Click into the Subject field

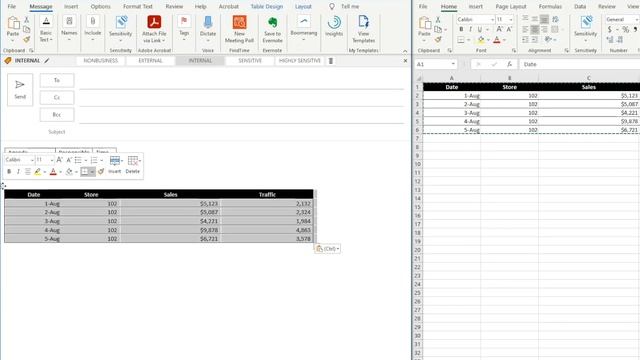241,132
